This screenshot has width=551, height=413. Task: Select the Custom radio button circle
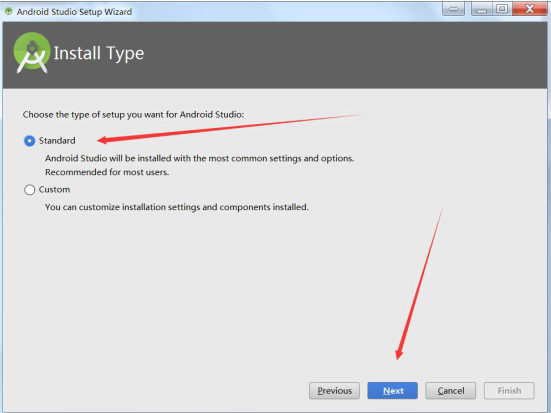point(30,190)
